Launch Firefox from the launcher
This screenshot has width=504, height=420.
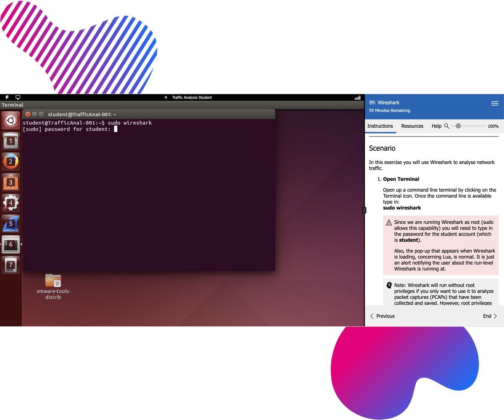11,162
